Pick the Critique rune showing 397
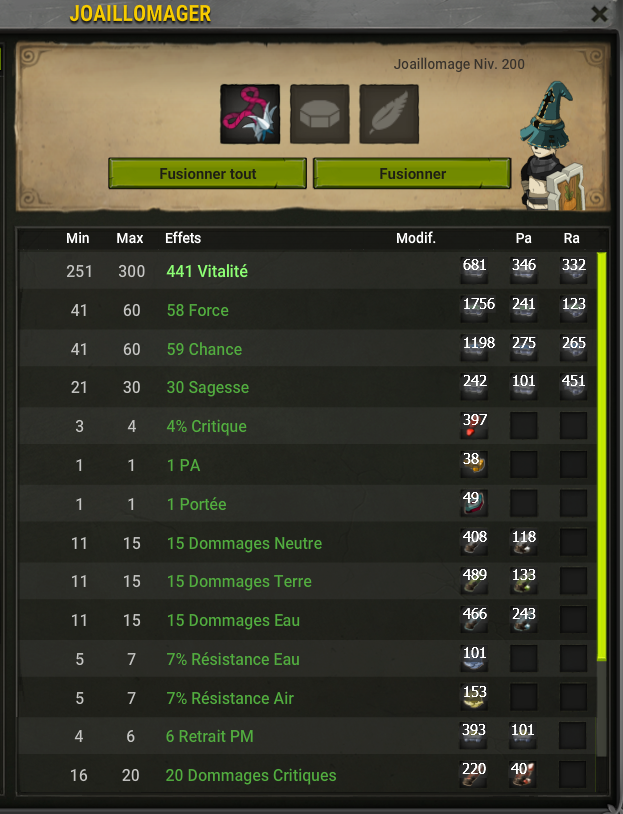Viewport: 623px width, 814px height. pyautogui.click(x=474, y=425)
